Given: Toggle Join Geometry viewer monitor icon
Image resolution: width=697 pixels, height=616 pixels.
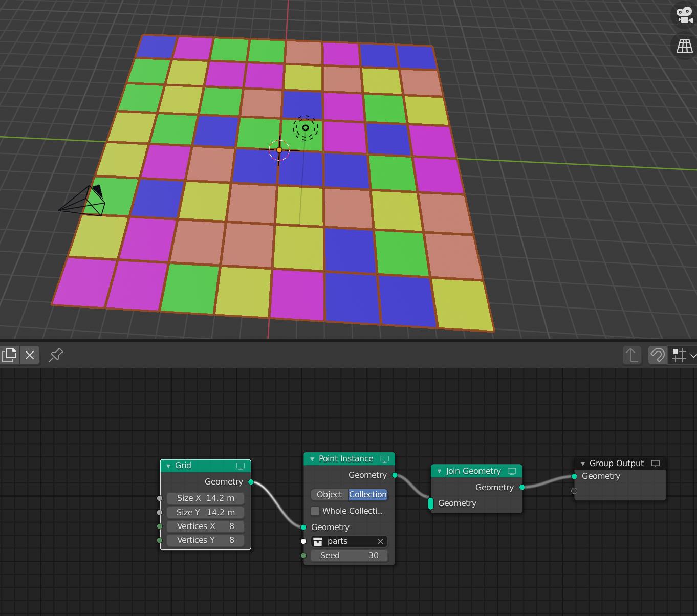Looking at the screenshot, I should pyautogui.click(x=512, y=471).
